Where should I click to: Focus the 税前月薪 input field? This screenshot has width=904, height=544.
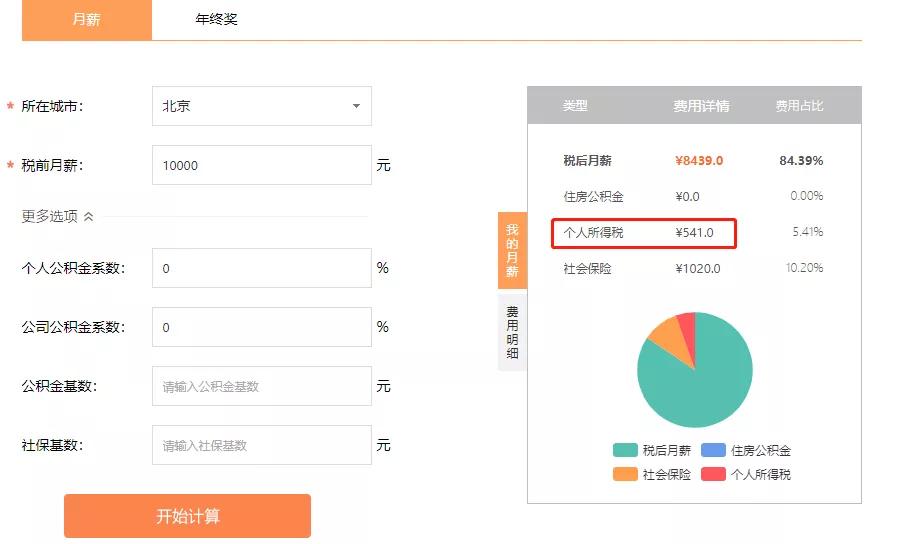[261, 166]
